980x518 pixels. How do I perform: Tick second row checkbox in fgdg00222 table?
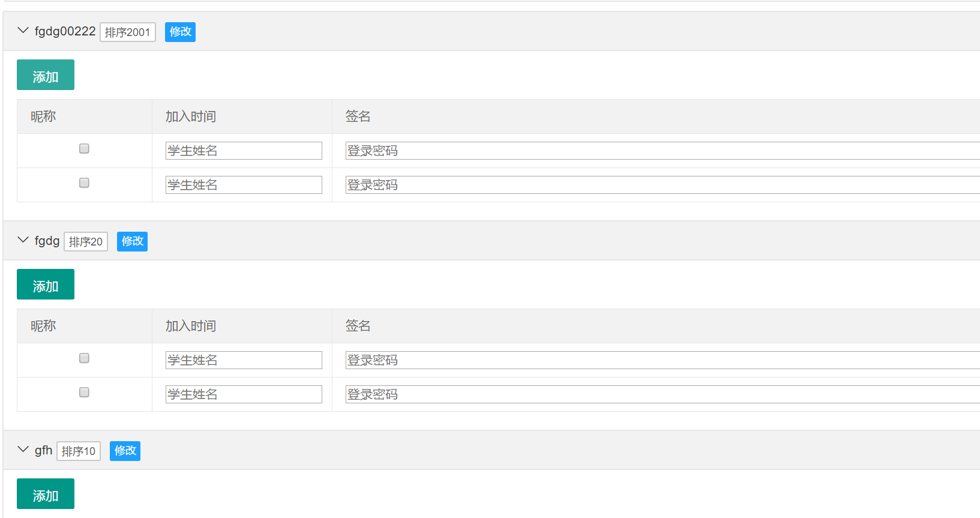coord(84,182)
